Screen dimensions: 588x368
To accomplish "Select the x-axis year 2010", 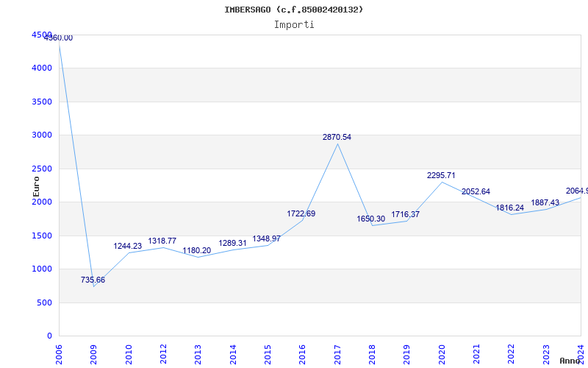I will click(129, 355).
